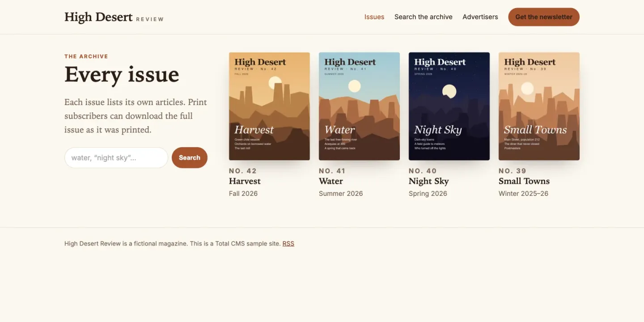Open Search the archive page
Screen dimensions: 644x322
(424, 17)
